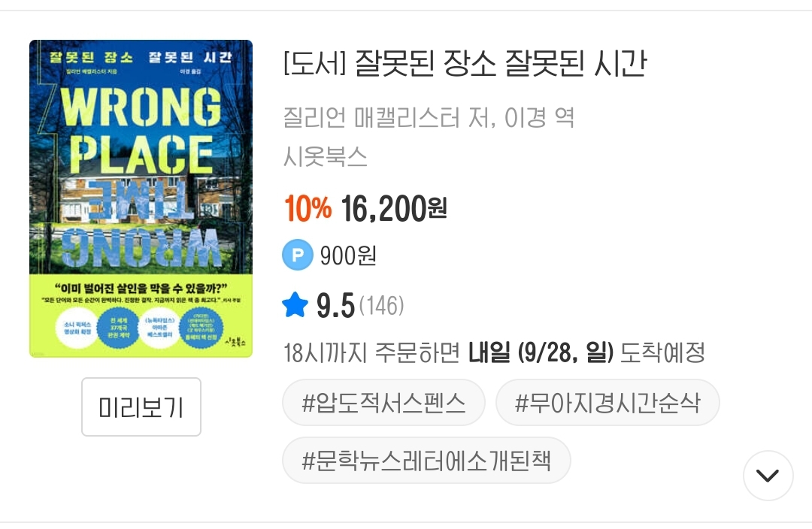Image resolution: width=812 pixels, height=529 pixels.
Task: Click the blue star rating icon
Action: point(295,305)
